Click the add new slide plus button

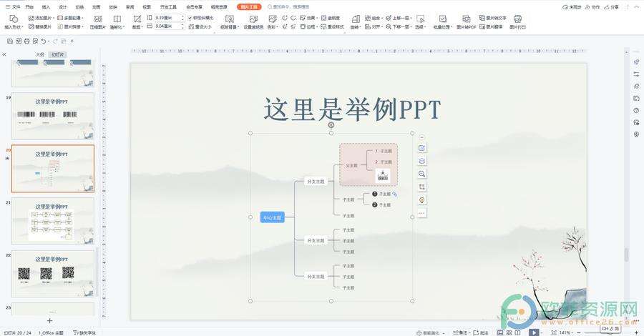pyautogui.click(x=49, y=321)
